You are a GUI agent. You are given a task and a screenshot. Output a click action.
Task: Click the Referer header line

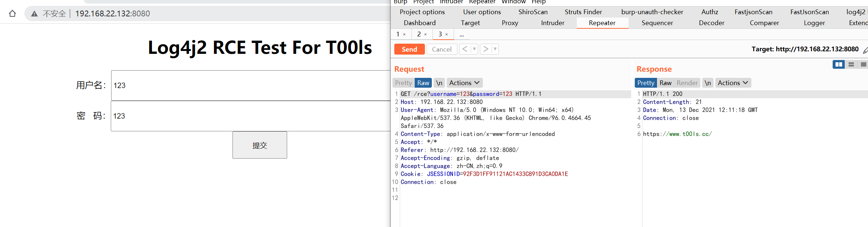(460, 150)
